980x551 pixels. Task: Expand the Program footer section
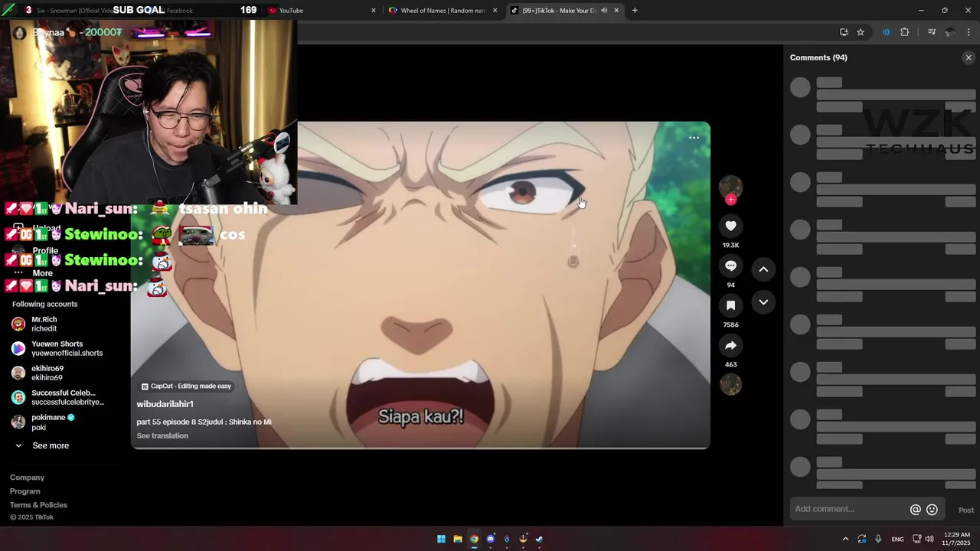[x=24, y=491]
